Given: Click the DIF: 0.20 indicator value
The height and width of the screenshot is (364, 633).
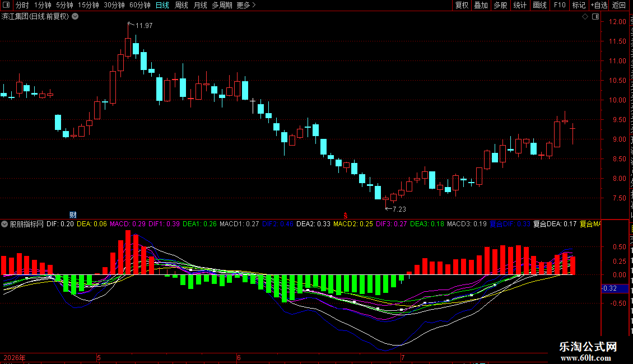Looking at the screenshot, I should (x=60, y=224).
